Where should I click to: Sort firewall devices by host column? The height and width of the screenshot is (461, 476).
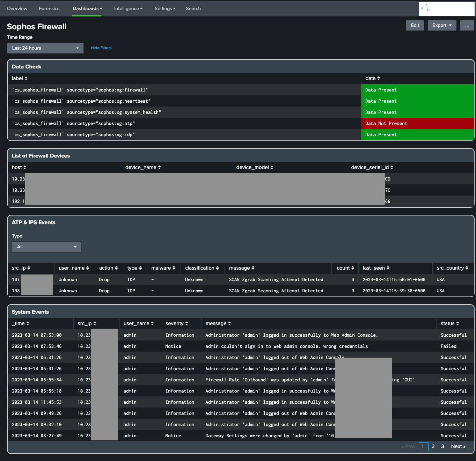pos(19,167)
